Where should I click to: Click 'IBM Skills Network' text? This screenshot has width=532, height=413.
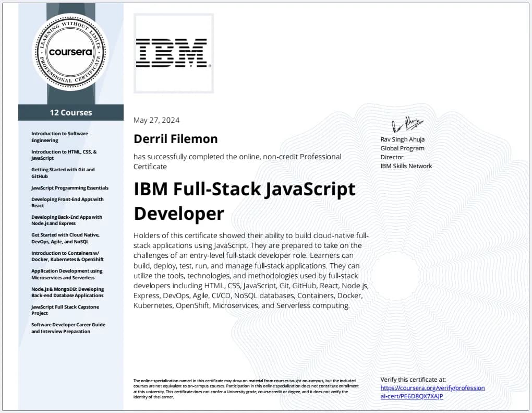(406, 166)
